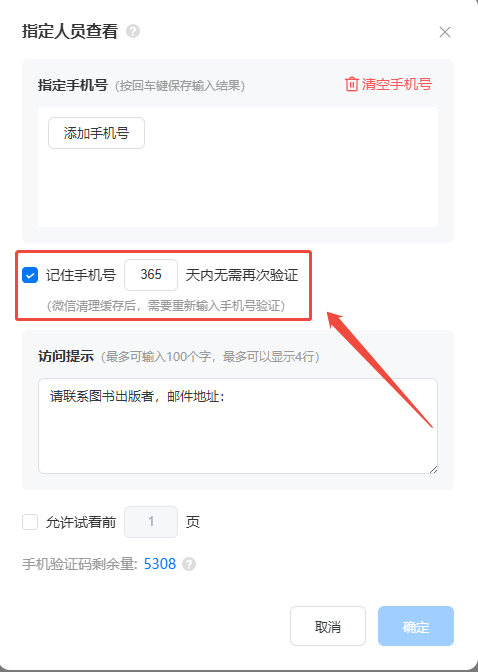The height and width of the screenshot is (672, 478).
Task: Open the 5308 verification code balance link
Action: click(160, 564)
